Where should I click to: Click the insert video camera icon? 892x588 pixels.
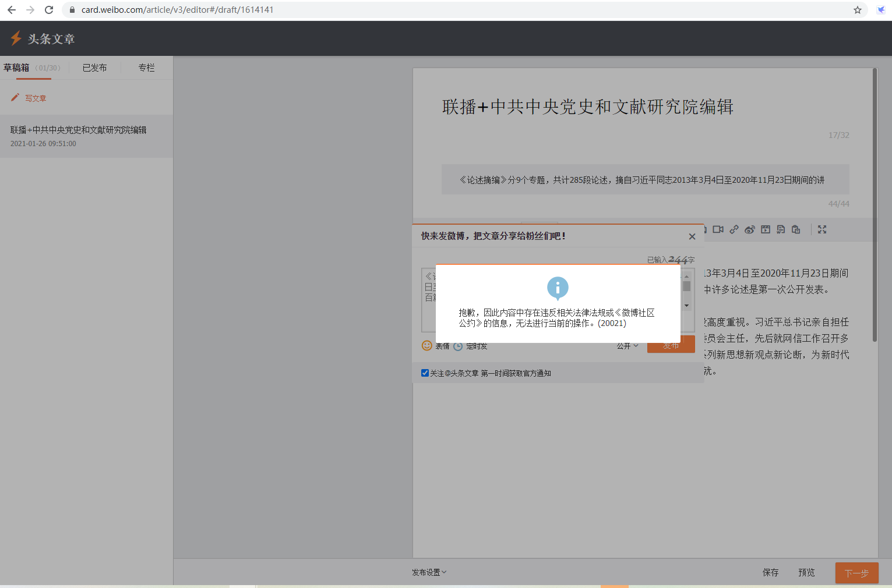(718, 229)
